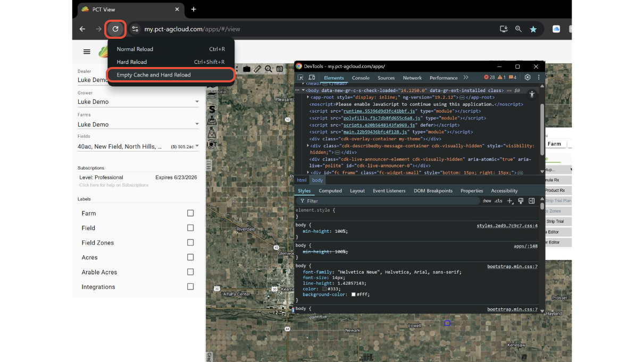Open the Computed styles tab

pyautogui.click(x=330, y=191)
